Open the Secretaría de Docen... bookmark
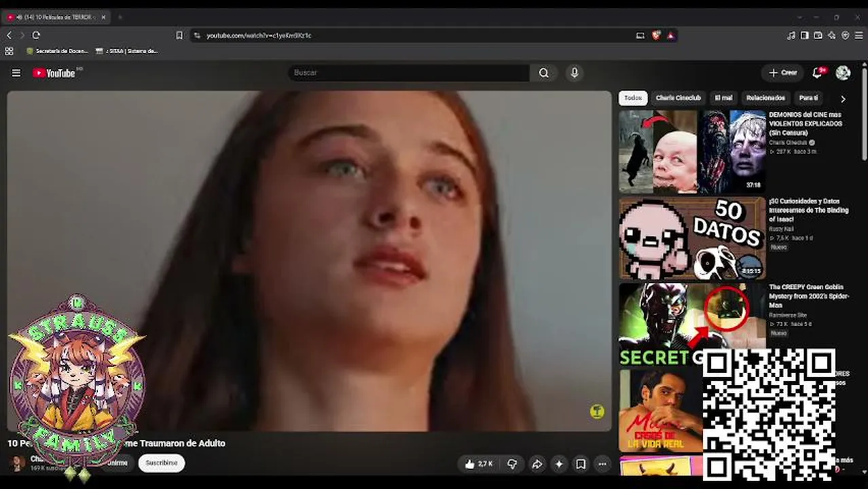The image size is (868, 489). (x=57, y=51)
